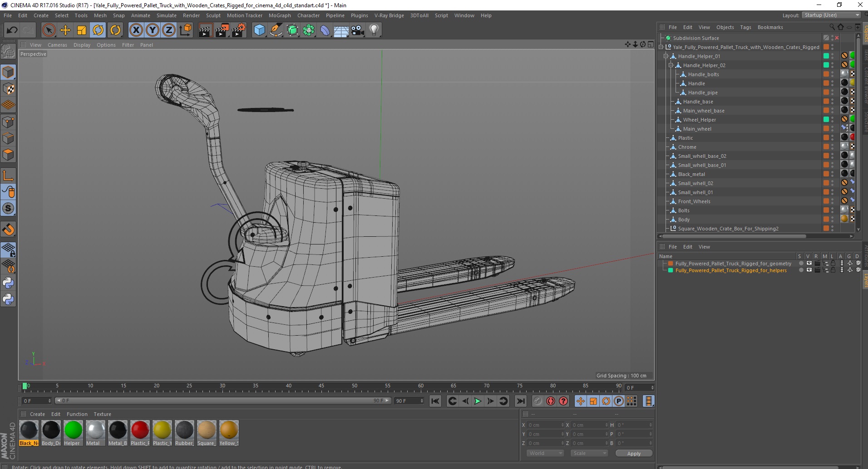This screenshot has width=868, height=469.
Task: Open render settings clapperboard gear icon
Action: point(239,30)
